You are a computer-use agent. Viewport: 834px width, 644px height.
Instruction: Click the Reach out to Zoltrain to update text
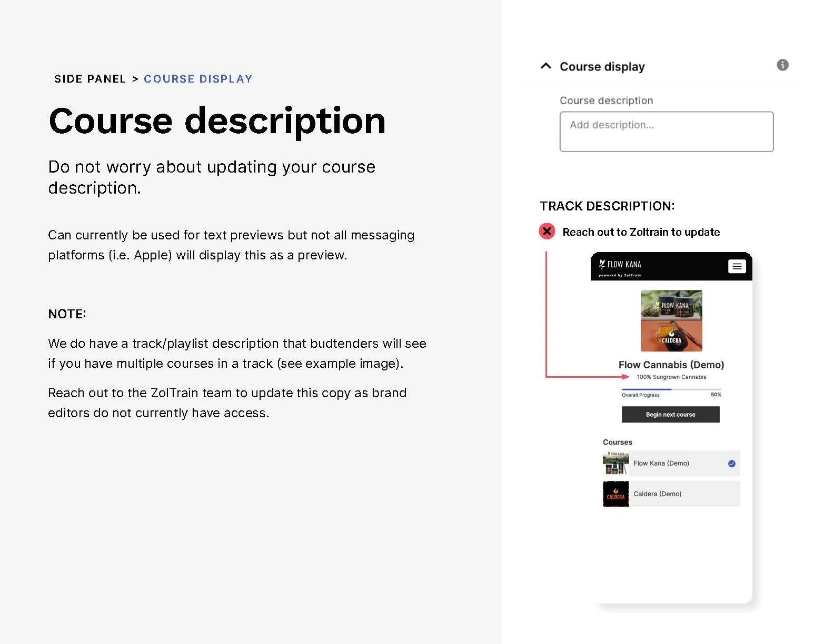pyautogui.click(x=641, y=232)
